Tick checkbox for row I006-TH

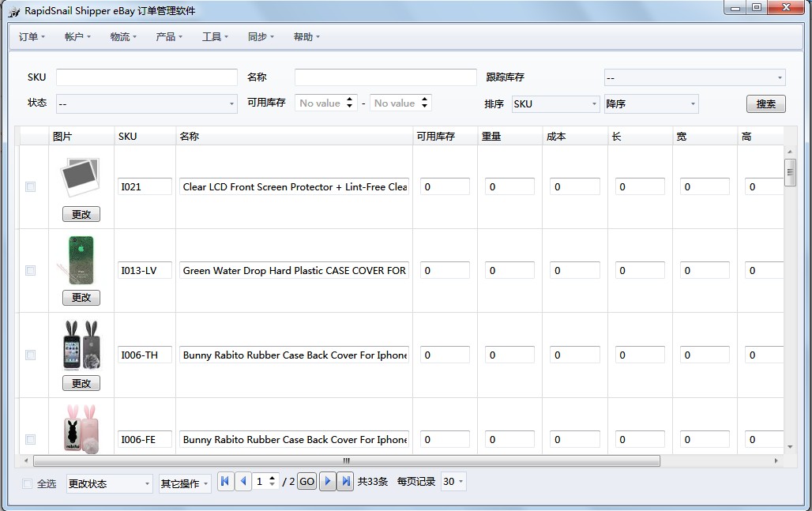(31, 355)
